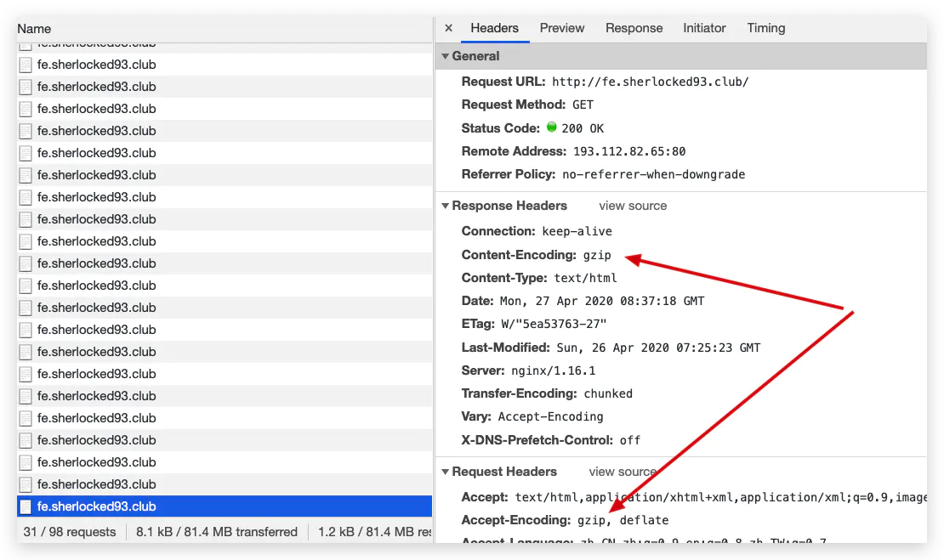Image resolution: width=944 pixels, height=560 pixels.
Task: Click view source next to Response Headers
Action: [x=633, y=206]
